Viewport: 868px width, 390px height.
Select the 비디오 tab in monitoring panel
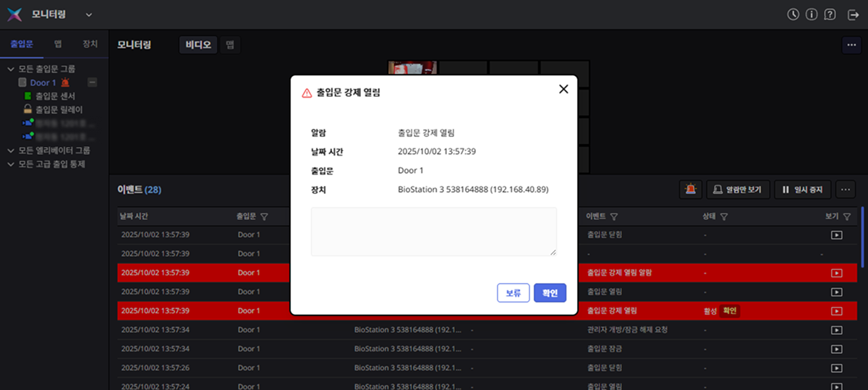tap(197, 45)
